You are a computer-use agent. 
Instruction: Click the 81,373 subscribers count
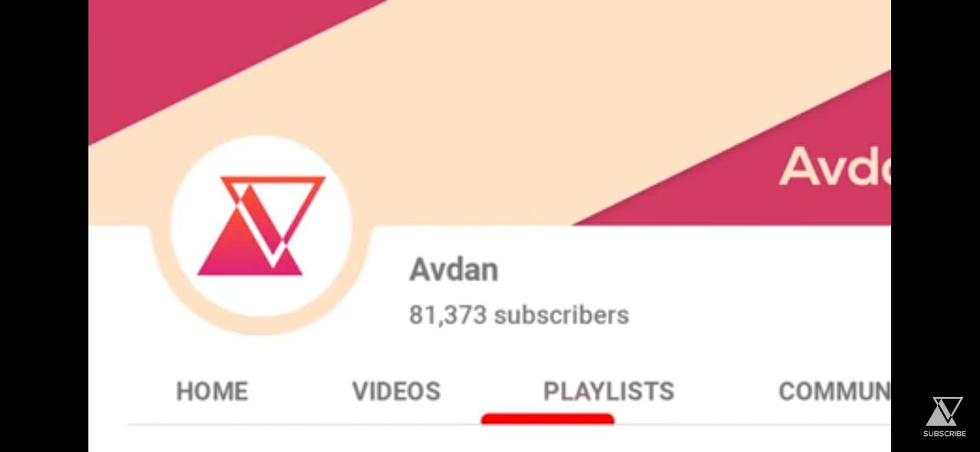click(x=519, y=315)
